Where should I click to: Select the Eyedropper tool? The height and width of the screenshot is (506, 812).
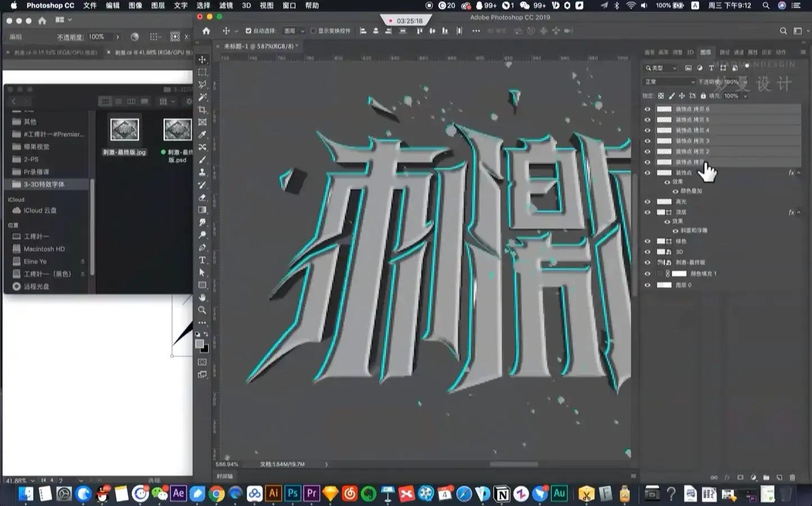(202, 135)
